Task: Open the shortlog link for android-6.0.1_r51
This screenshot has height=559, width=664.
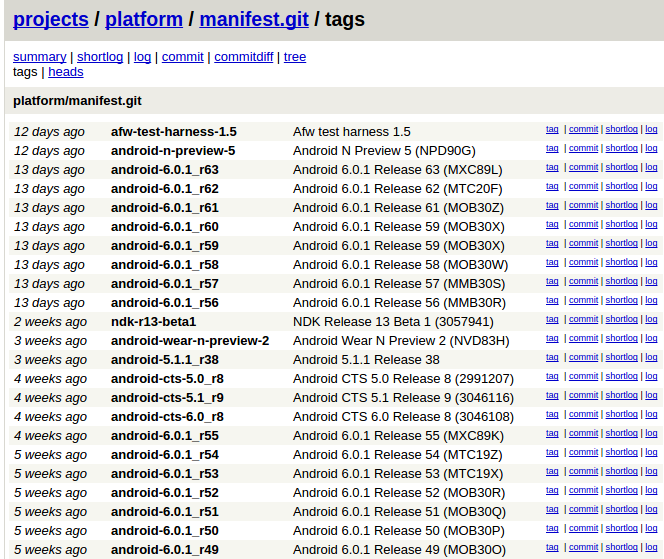Action: tap(622, 509)
